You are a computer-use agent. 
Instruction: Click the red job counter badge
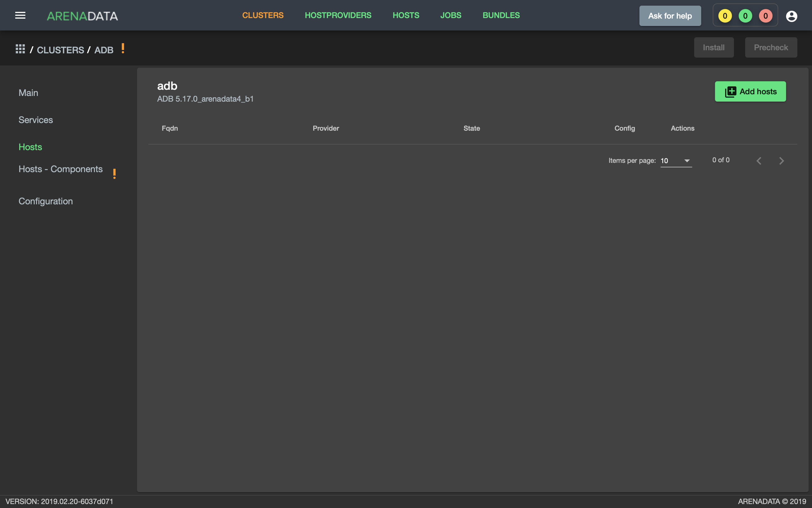pyautogui.click(x=765, y=16)
